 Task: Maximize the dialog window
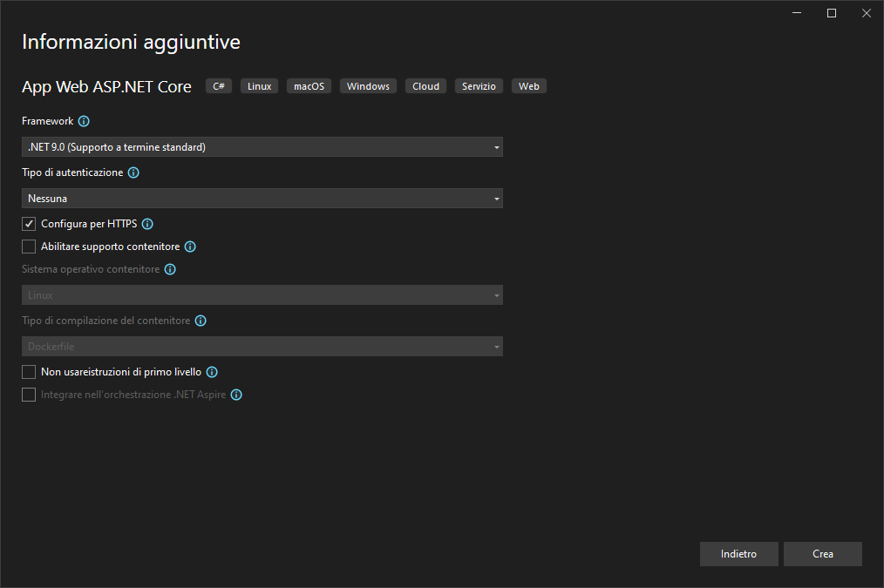tap(832, 13)
